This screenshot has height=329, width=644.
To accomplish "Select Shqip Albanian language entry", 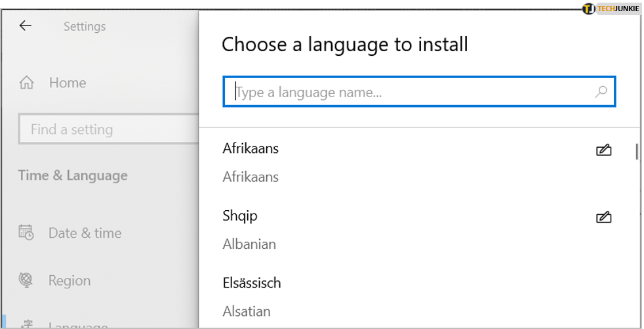I will coord(416,229).
